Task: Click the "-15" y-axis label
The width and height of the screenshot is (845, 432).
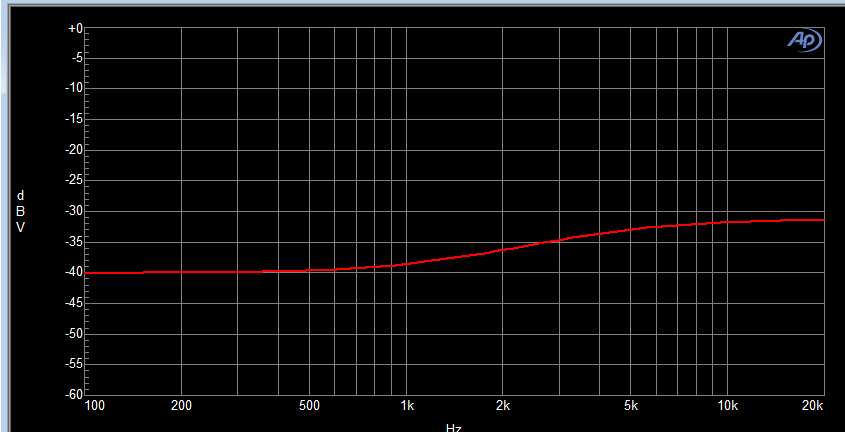Action: pos(74,119)
